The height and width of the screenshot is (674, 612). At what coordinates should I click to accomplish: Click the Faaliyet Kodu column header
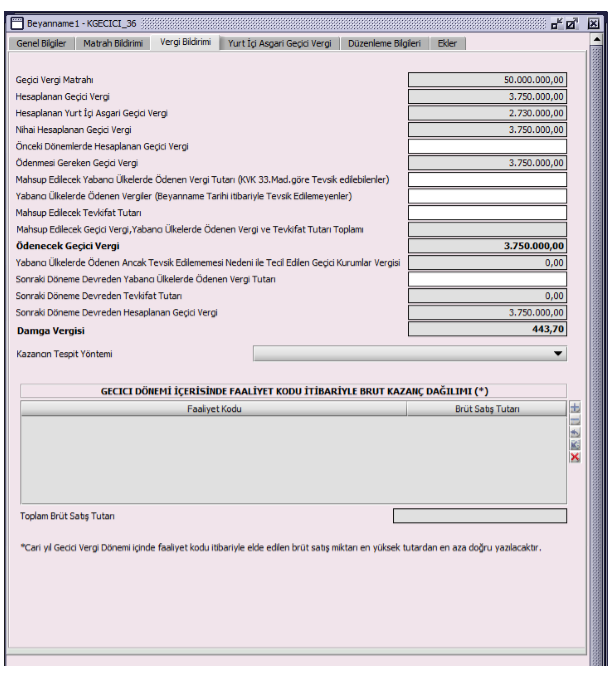[214, 409]
